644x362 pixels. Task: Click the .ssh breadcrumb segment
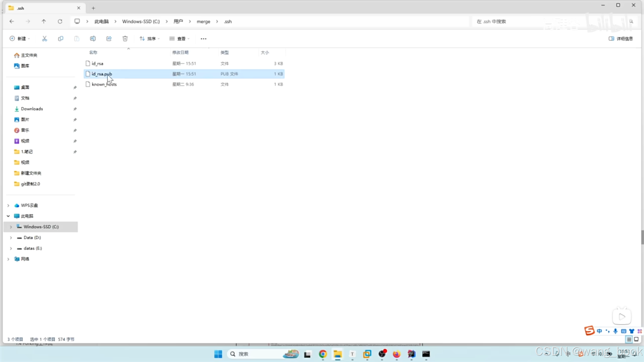(228, 21)
